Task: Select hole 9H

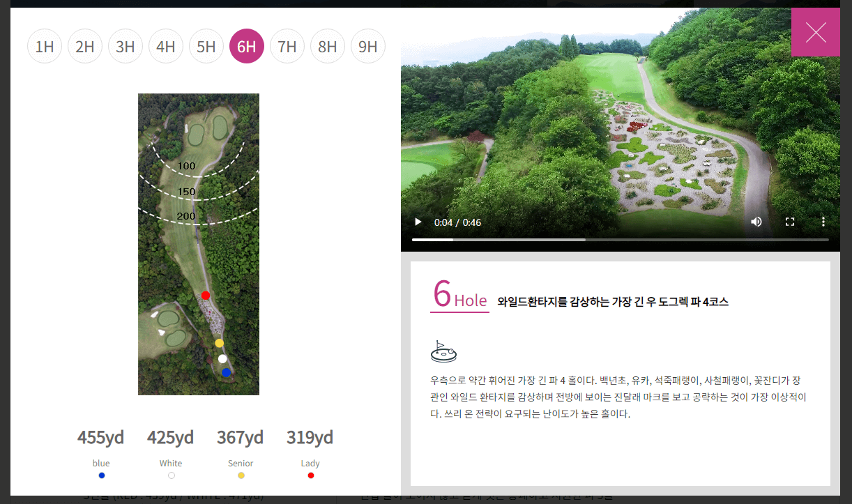Action: [x=368, y=46]
